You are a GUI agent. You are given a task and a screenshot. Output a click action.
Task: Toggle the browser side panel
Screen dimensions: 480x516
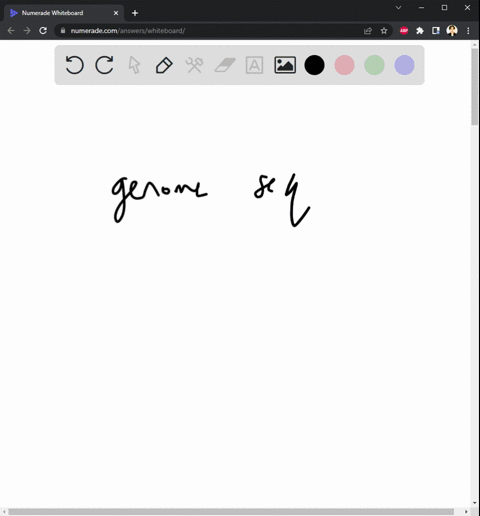tap(436, 31)
